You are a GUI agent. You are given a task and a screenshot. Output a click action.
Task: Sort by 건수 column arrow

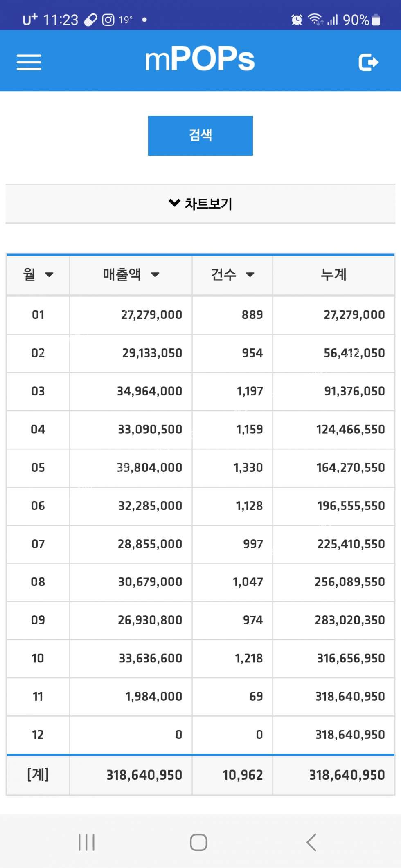pos(250,275)
